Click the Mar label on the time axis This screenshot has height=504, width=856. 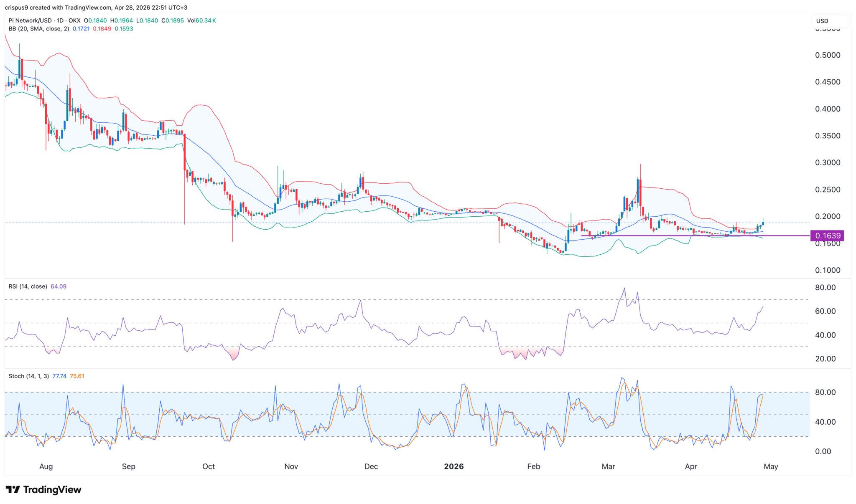click(x=609, y=467)
